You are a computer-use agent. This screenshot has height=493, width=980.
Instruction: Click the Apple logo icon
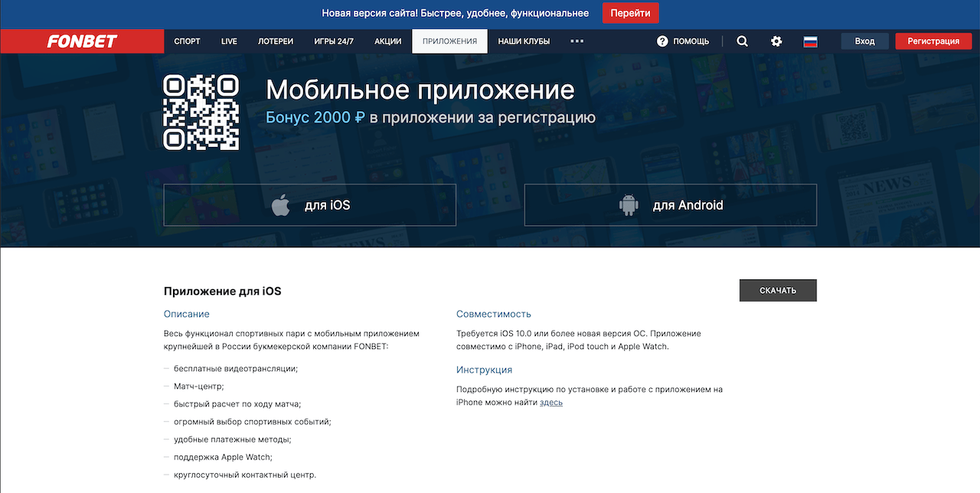click(x=281, y=205)
